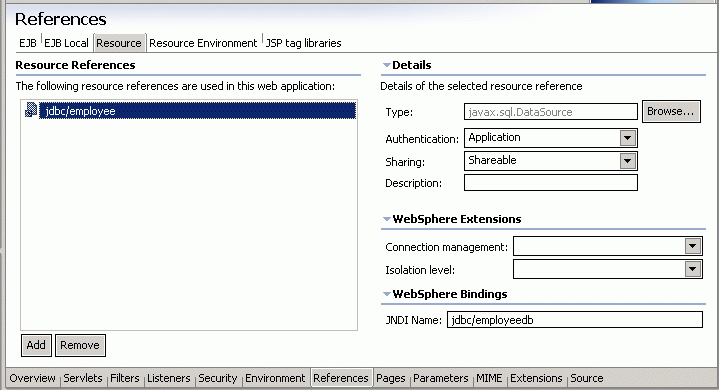Switch to JSP tag libraries tab
This screenshot has height=390, width=719.
pos(304,43)
